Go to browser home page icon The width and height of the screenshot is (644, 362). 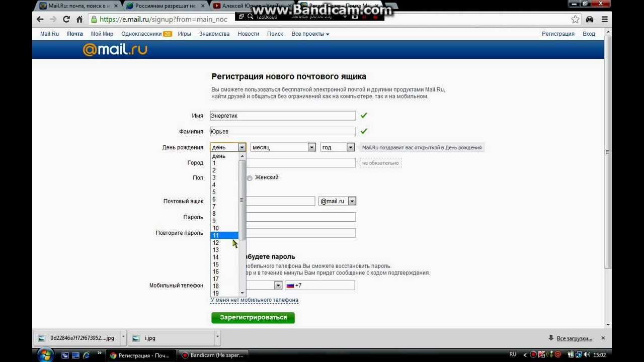(x=79, y=19)
